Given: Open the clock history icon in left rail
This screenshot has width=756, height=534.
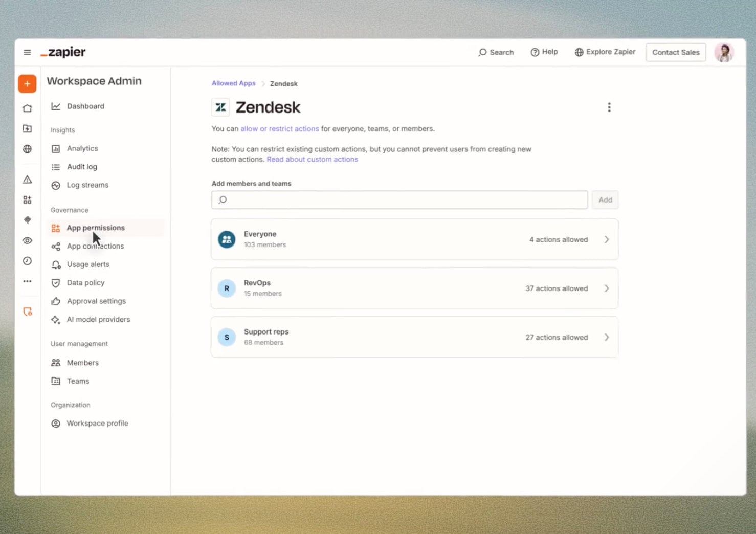Looking at the screenshot, I should pos(27,261).
